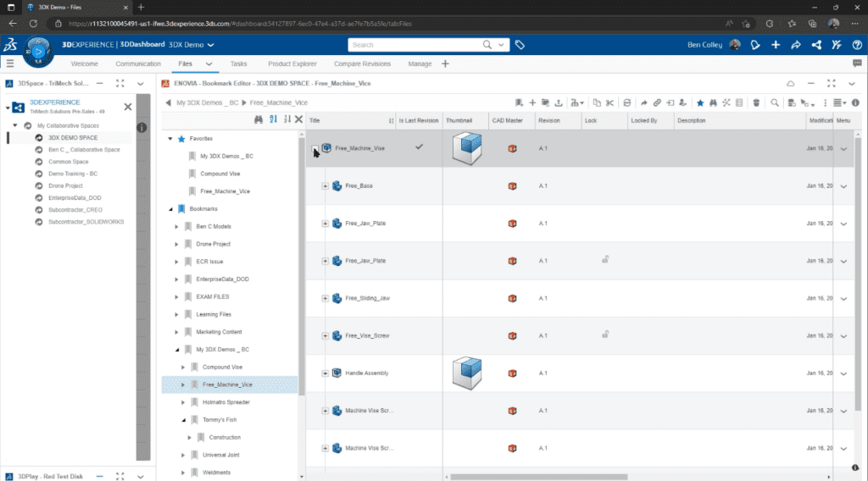Open the Handle Assembly row menu chevron
This screenshot has height=481, width=868.
[x=843, y=373]
